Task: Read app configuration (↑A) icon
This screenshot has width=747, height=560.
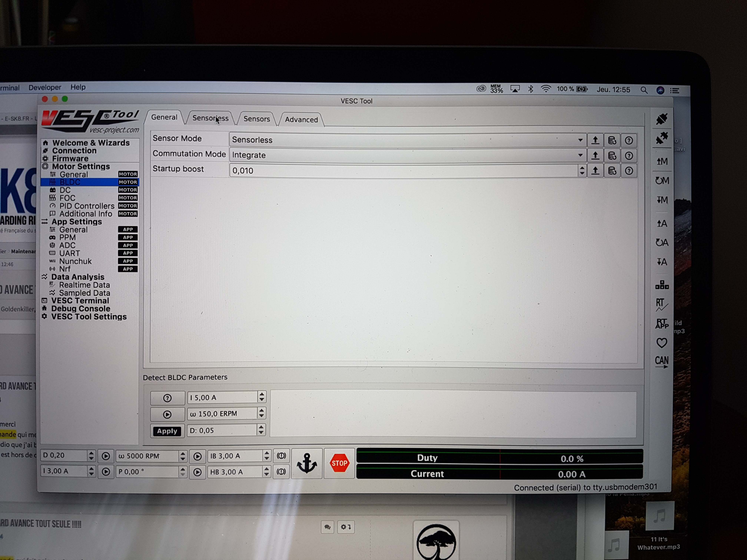Action: tap(662, 224)
